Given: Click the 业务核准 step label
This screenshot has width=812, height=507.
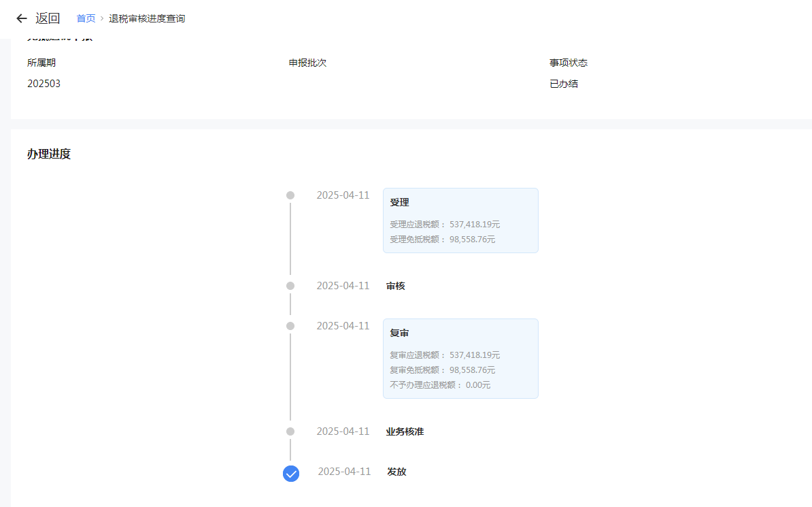Looking at the screenshot, I should [x=405, y=431].
